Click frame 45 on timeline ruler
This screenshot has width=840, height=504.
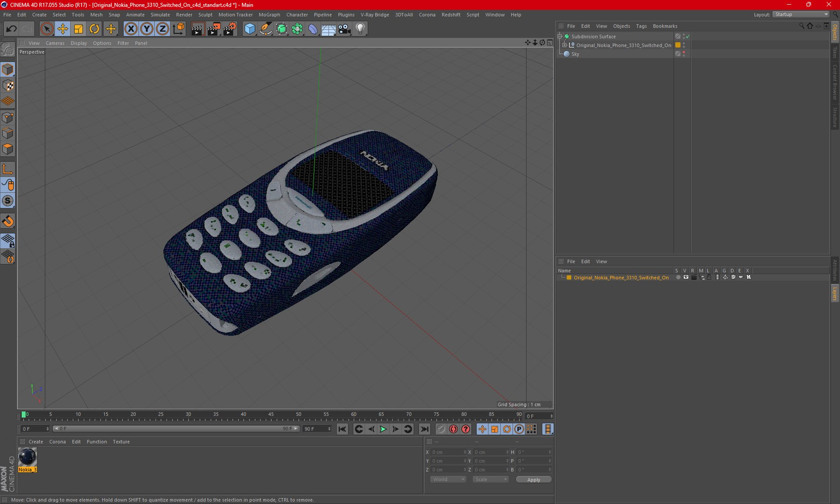tap(271, 414)
